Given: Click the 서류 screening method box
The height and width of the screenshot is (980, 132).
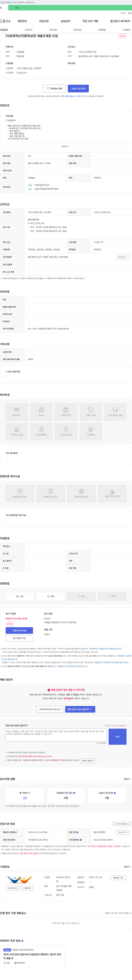Looking at the screenshot, I should tap(20, 596).
